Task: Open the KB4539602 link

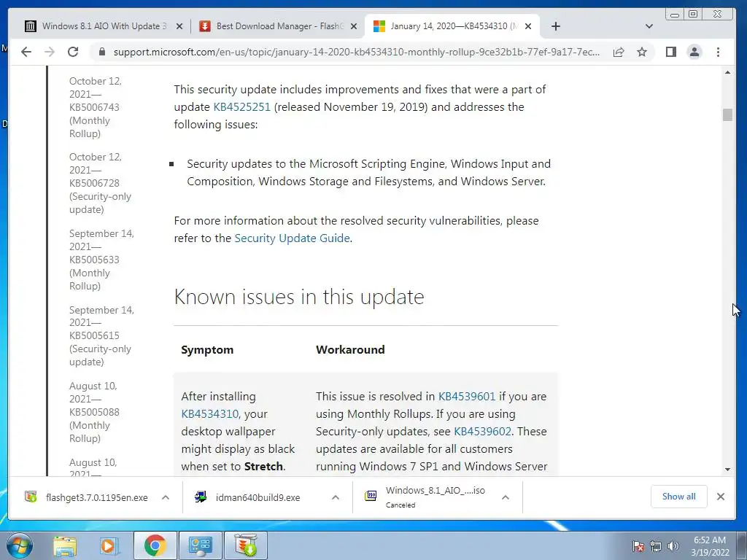Action: pos(483,432)
